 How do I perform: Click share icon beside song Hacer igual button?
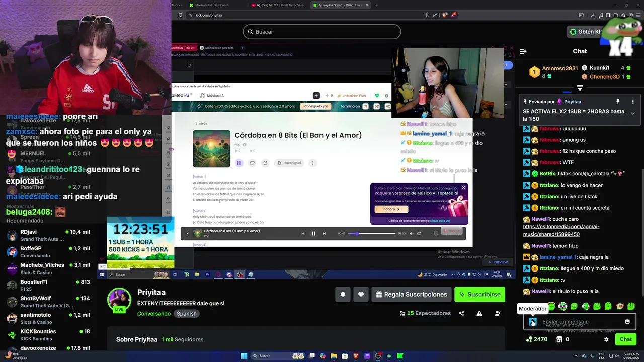tap(265, 163)
